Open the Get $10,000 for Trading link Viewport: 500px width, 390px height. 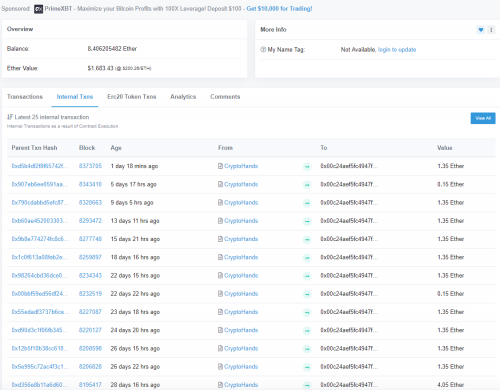point(279,9)
